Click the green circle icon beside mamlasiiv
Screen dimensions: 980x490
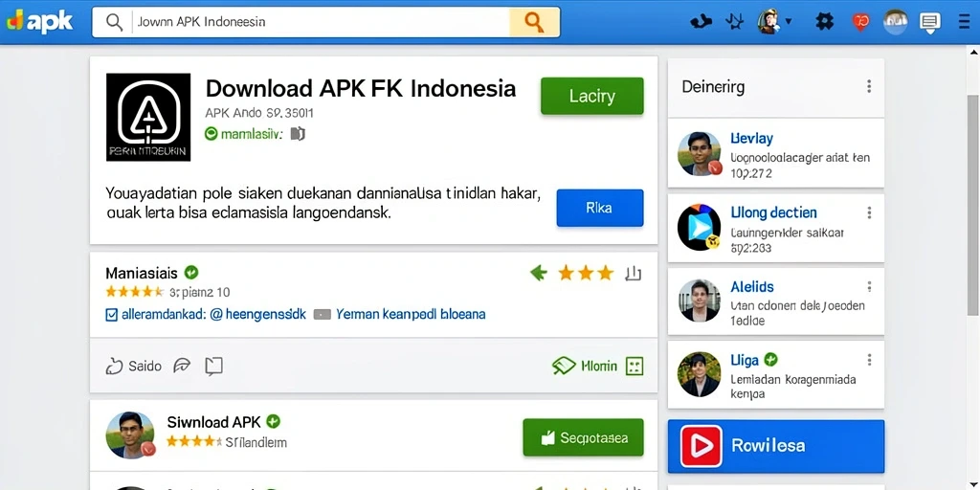[212, 134]
